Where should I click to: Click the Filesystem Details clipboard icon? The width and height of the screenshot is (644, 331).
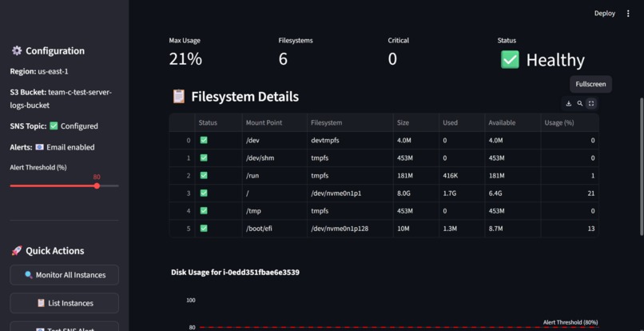179,97
